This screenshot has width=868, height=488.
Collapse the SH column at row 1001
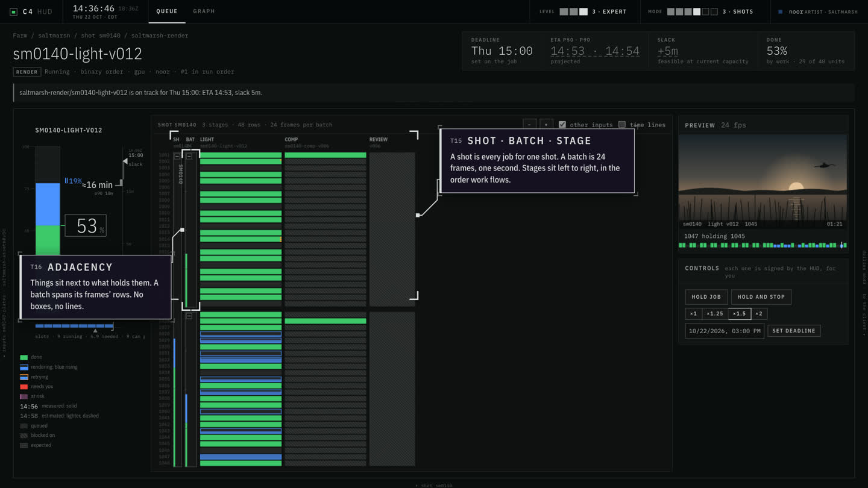[177, 155]
